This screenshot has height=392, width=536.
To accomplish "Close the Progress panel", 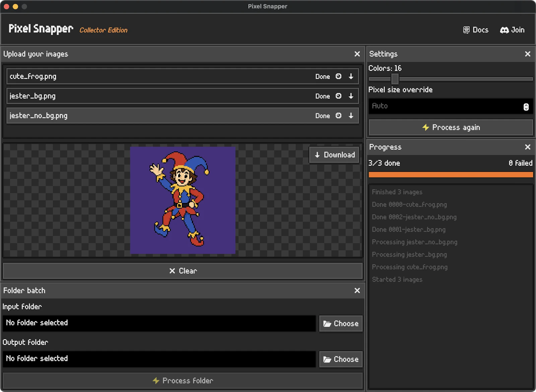I will coord(528,147).
